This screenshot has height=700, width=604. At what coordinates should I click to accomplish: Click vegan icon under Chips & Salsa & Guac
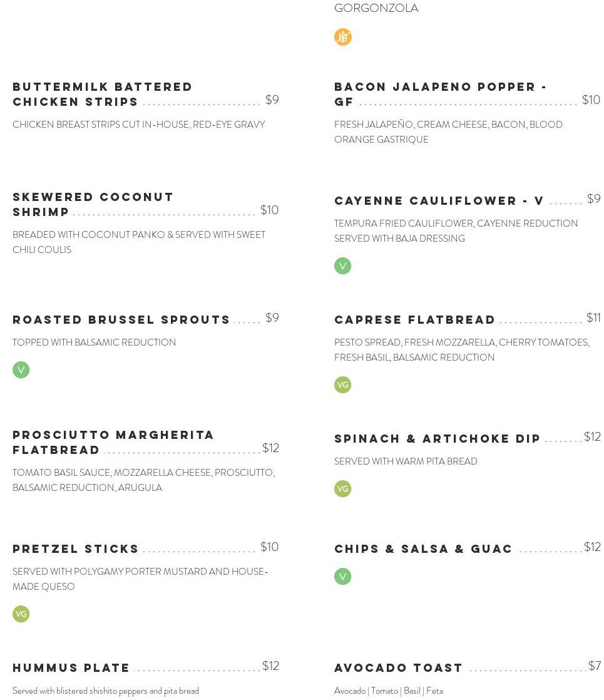point(342,577)
